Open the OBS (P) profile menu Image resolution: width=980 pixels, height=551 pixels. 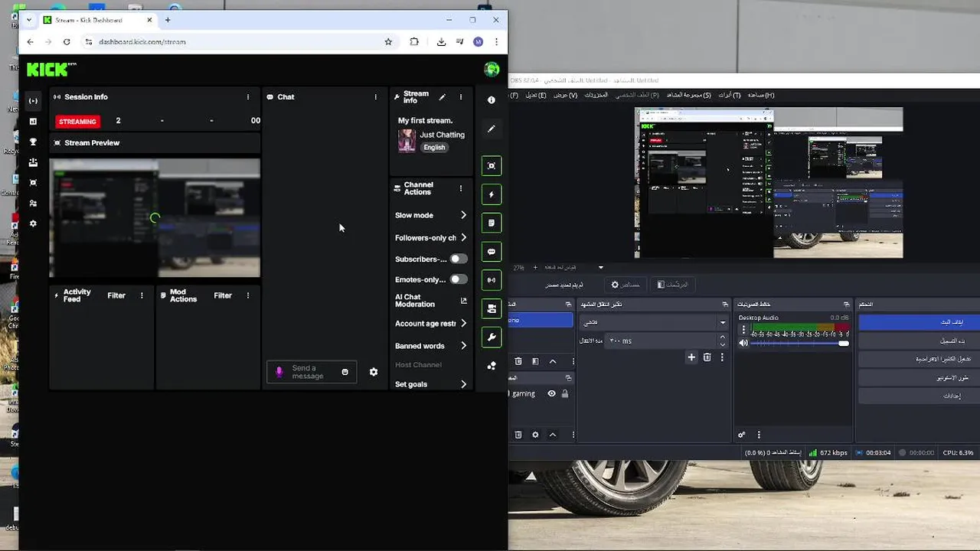click(638, 95)
